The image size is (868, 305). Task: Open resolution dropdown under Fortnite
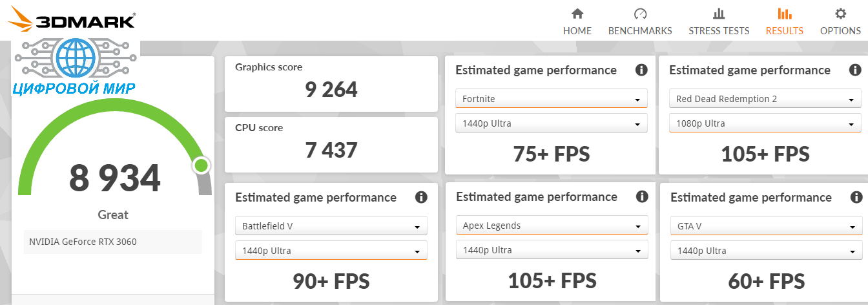[552, 123]
